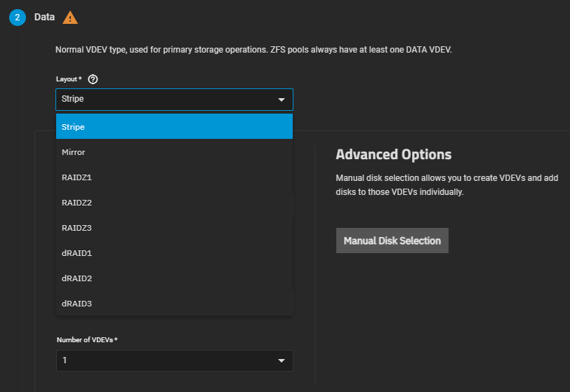The height and width of the screenshot is (392, 570).
Task: Click the Layout field label
Action: (x=69, y=79)
